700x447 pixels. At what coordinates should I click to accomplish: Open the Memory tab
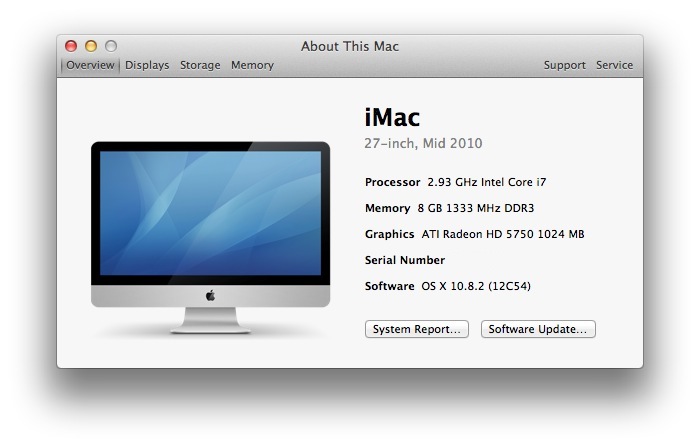click(x=252, y=65)
